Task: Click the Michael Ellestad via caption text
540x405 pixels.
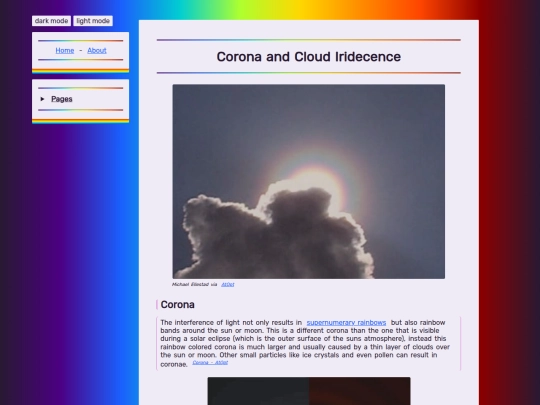Action: point(195,284)
